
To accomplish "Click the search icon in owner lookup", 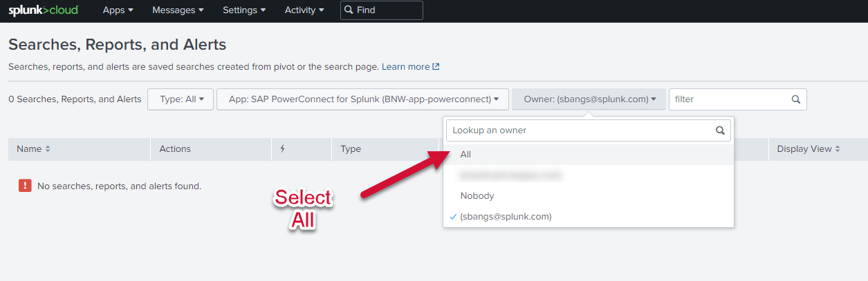I will [x=720, y=130].
